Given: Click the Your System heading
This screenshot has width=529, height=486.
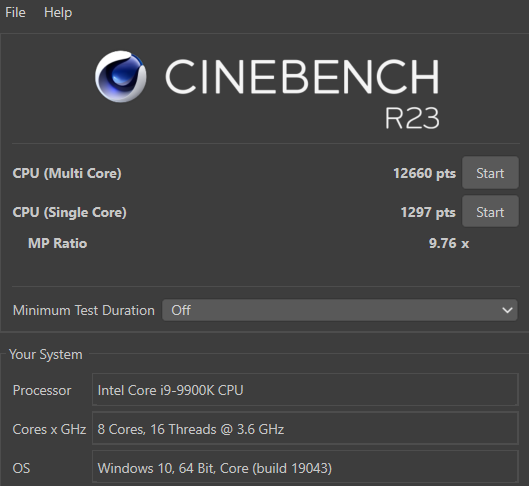Looking at the screenshot, I should pos(46,354).
